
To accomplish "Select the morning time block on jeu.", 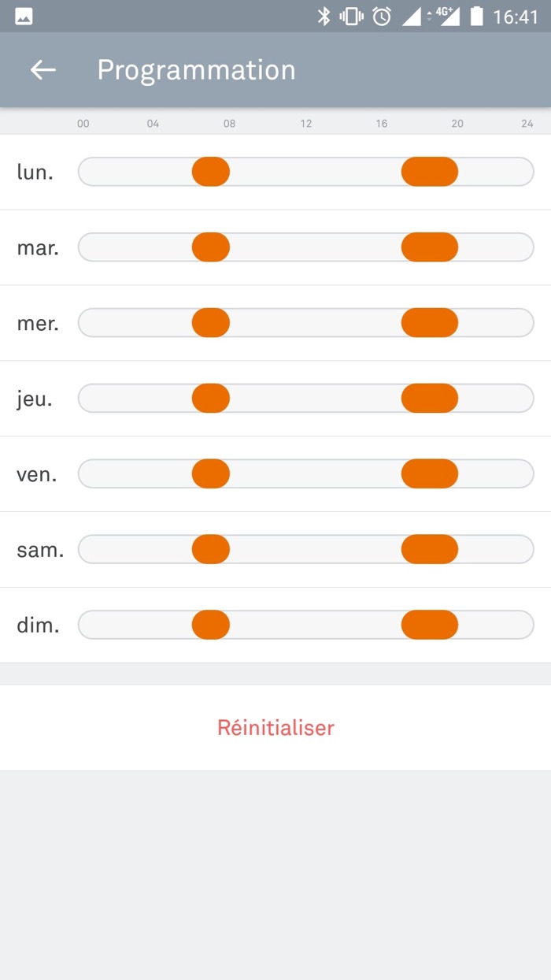I will click(211, 399).
